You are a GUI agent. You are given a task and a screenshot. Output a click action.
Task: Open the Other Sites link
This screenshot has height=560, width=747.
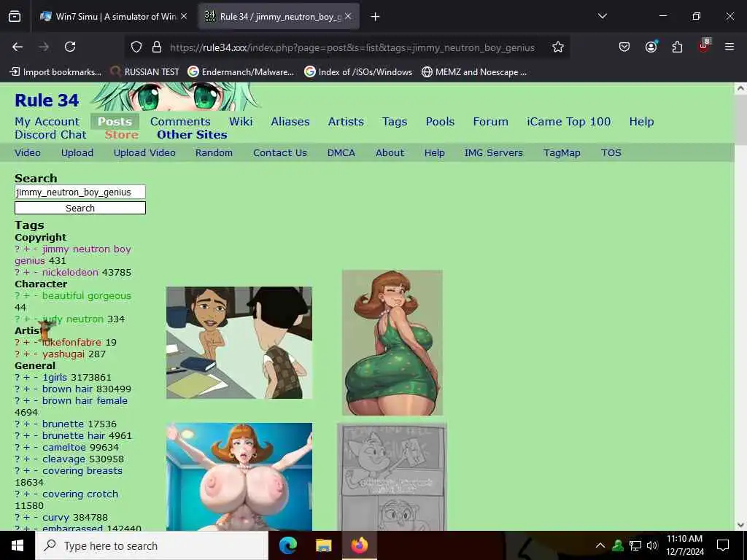click(192, 135)
